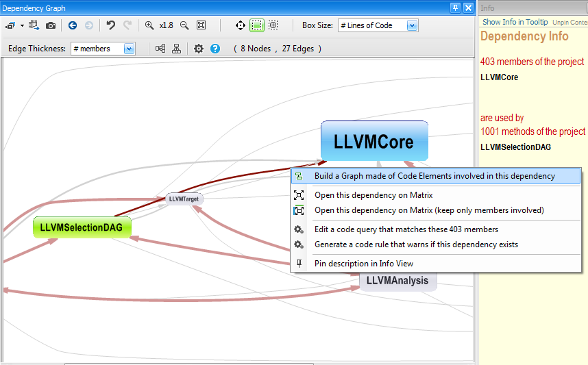
Task: Click the Unpin Content link in Info panel
Action: (570, 23)
